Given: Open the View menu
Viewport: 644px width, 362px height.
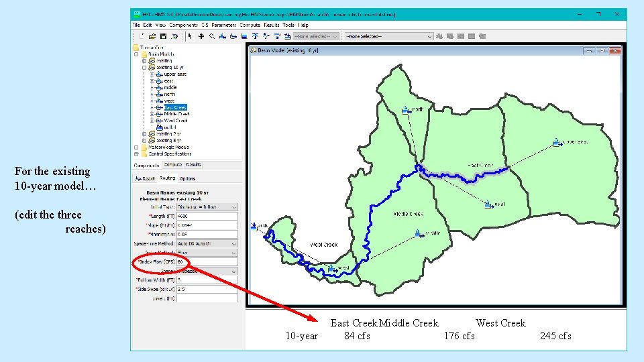Looking at the screenshot, I should pyautogui.click(x=160, y=25).
